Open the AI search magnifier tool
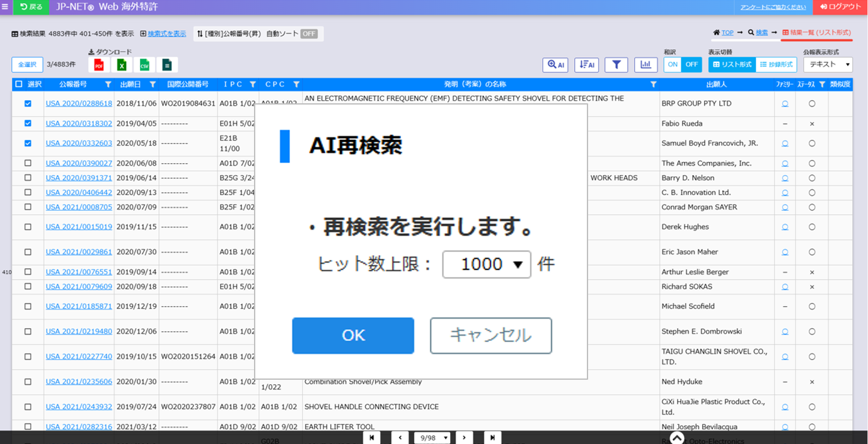 (x=555, y=64)
